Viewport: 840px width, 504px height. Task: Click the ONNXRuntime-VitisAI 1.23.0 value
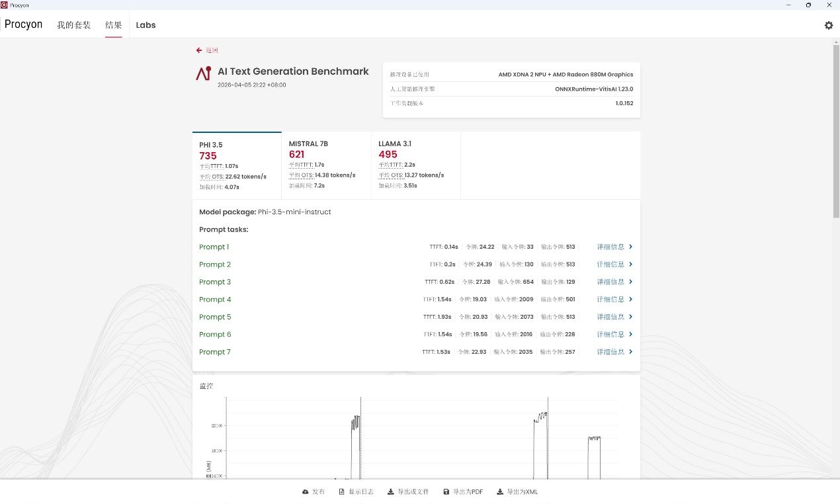click(594, 89)
